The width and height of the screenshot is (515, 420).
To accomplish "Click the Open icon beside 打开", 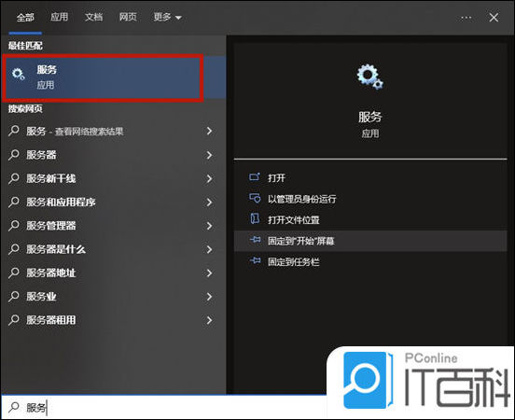I will click(255, 177).
